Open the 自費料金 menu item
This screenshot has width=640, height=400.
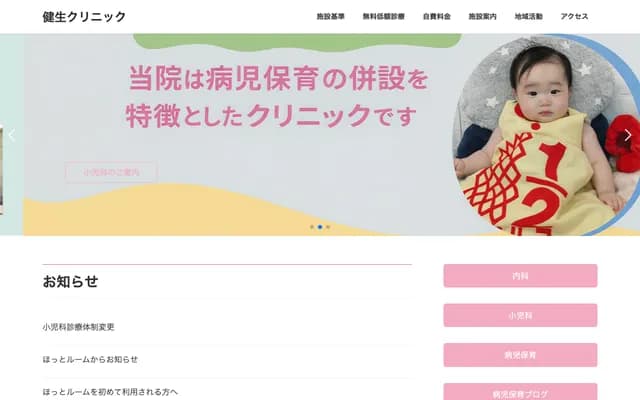click(x=437, y=17)
